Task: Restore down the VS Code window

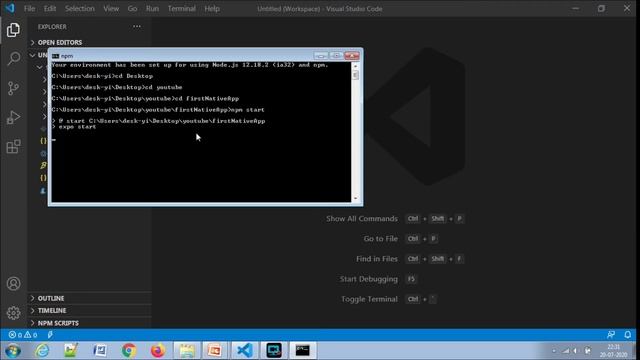Action: (x=601, y=9)
